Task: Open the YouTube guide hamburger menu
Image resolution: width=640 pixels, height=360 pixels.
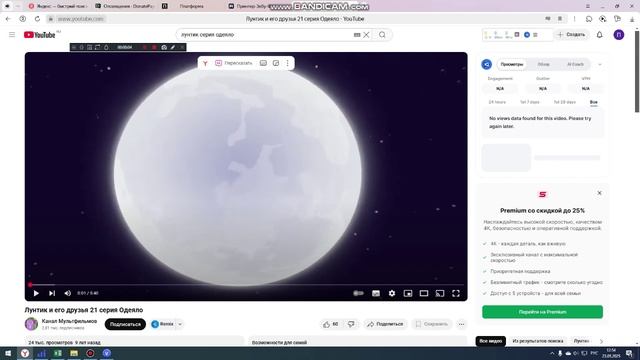Action: (x=12, y=35)
